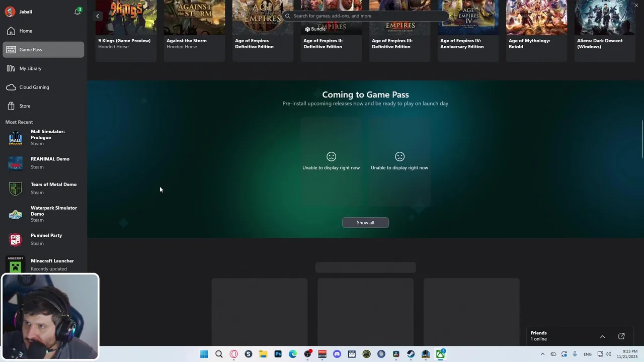Click Show all in Coming to Game Pass

[365, 223]
